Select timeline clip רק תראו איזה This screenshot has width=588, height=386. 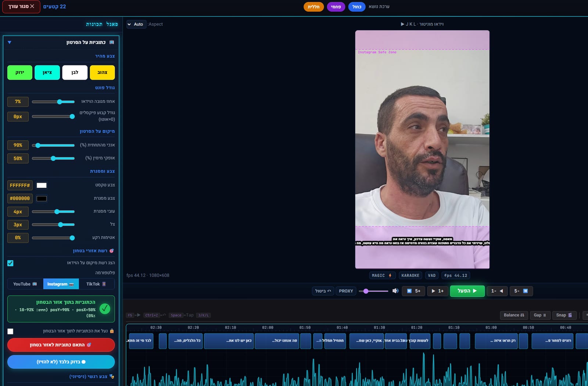click(x=496, y=341)
